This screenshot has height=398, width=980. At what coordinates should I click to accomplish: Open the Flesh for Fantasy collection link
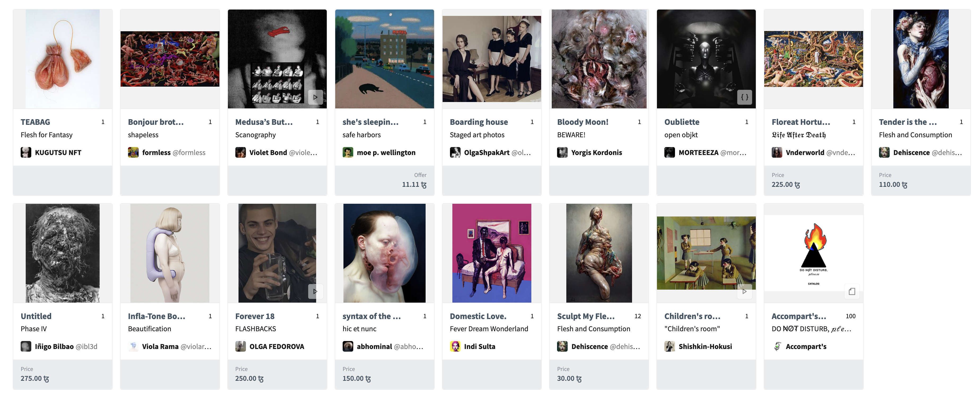point(46,135)
